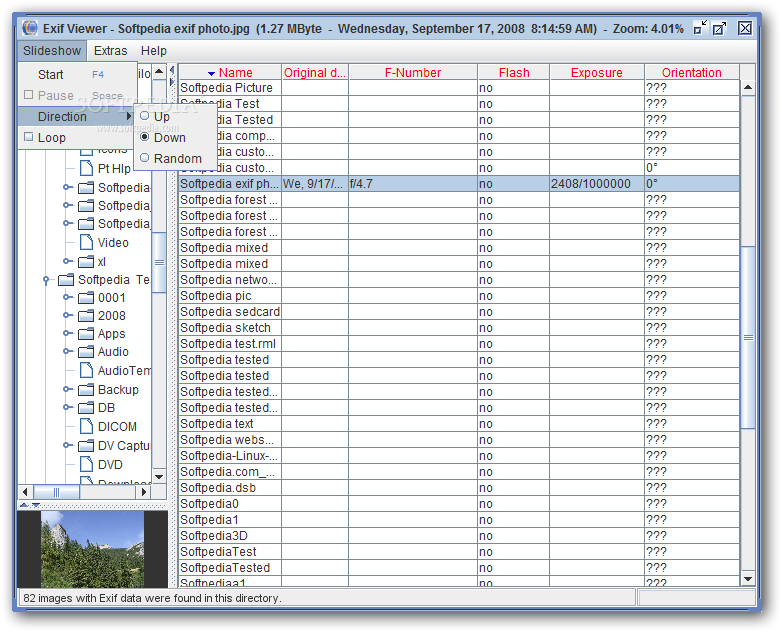This screenshot has height=632, width=782.
Task: Choose Start from the Slideshow menu
Action: [78, 75]
